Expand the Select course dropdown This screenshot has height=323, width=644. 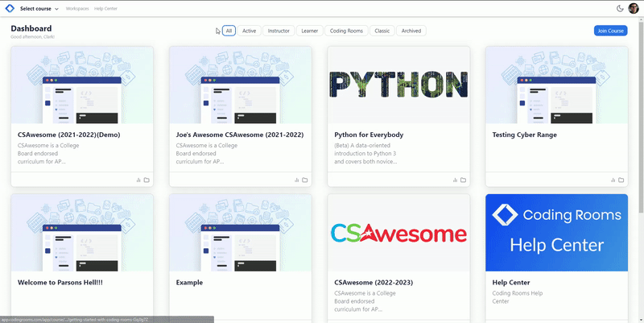39,8
